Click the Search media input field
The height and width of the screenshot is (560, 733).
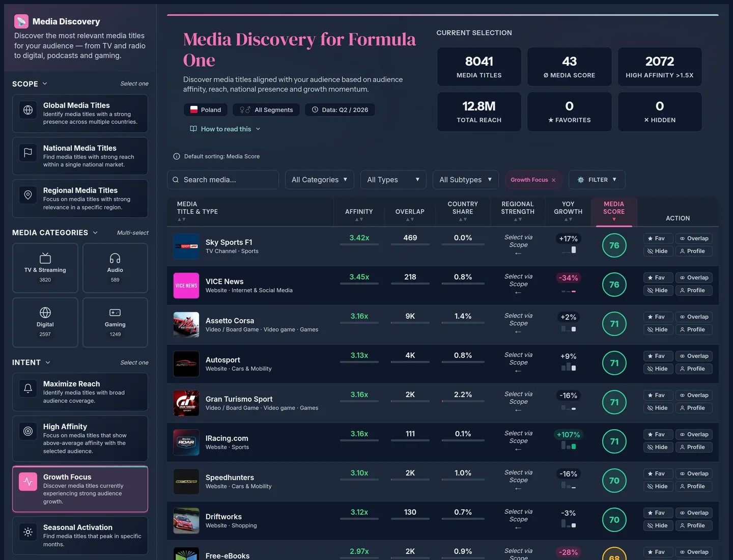[223, 180]
